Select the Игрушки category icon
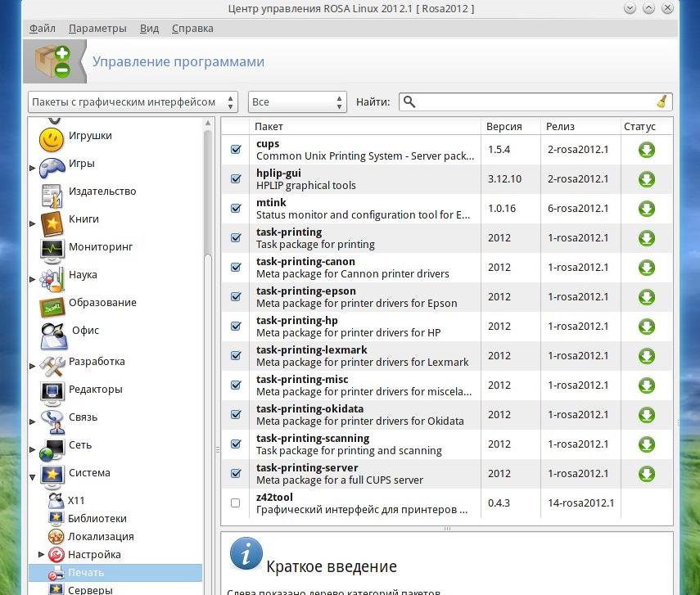This screenshot has width=700, height=595. click(x=52, y=137)
